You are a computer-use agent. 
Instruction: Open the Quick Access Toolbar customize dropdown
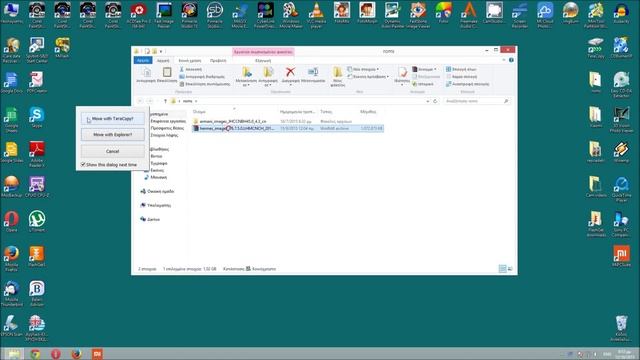[x=161, y=51]
